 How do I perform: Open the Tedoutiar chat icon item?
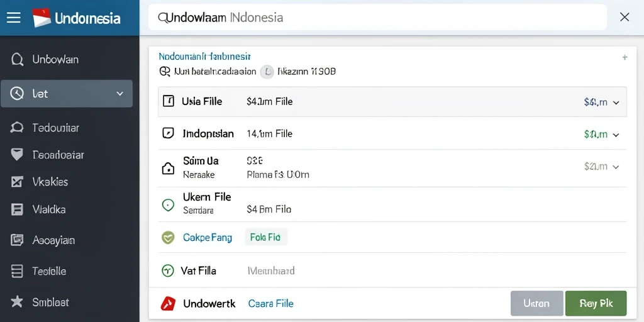[17, 128]
